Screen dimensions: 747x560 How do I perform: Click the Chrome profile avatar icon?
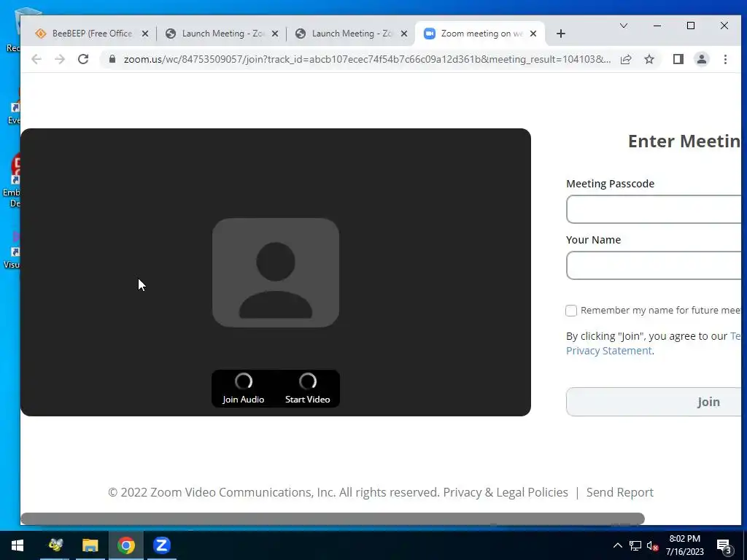[x=701, y=59]
